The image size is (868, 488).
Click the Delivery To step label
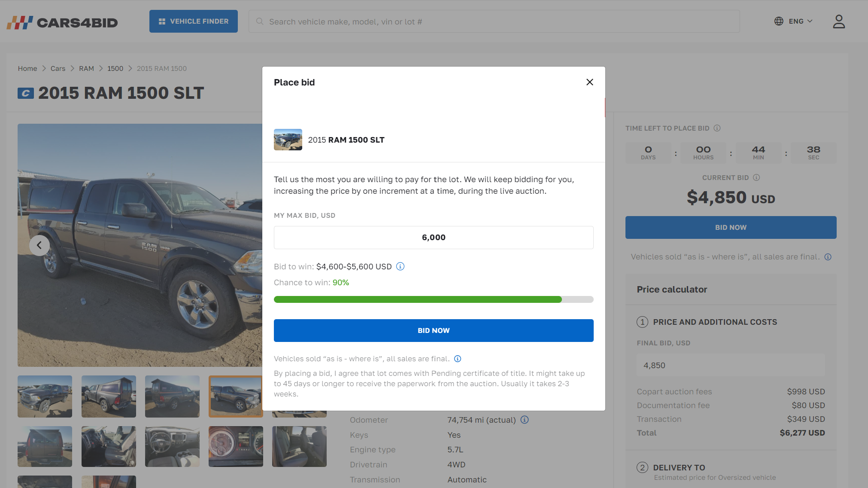tap(679, 467)
